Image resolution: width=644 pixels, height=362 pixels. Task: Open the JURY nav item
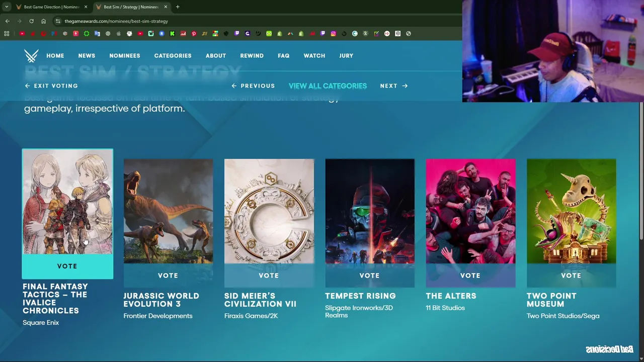346,56
